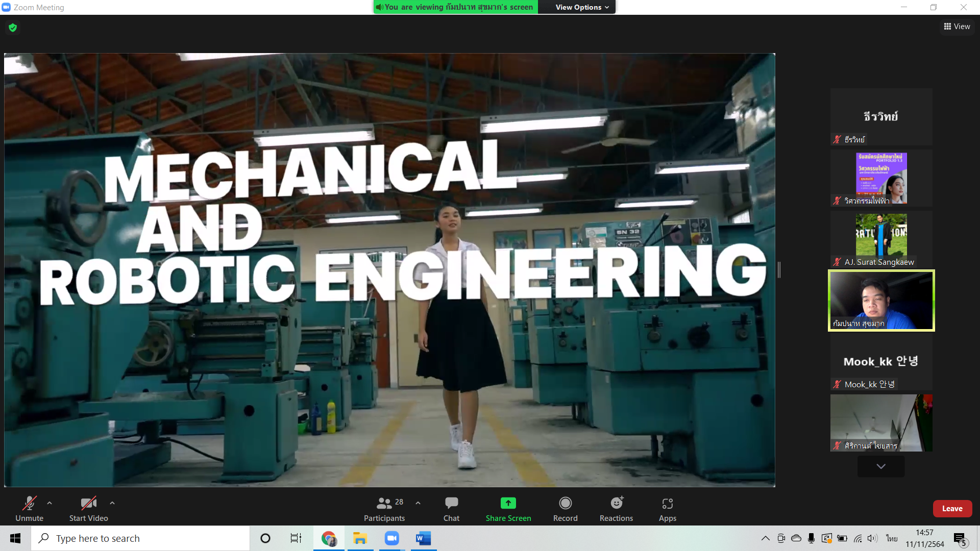Click the Windows search box
The height and width of the screenshot is (551, 980).
140,538
